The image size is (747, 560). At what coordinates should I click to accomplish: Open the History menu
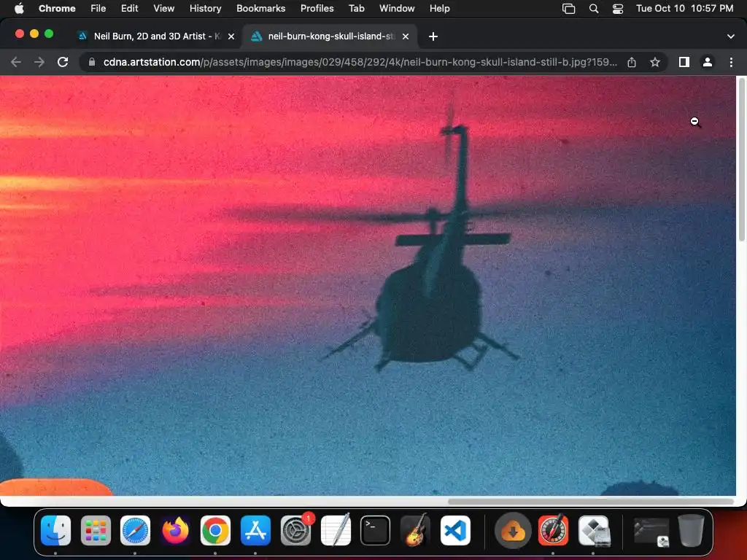pyautogui.click(x=205, y=9)
